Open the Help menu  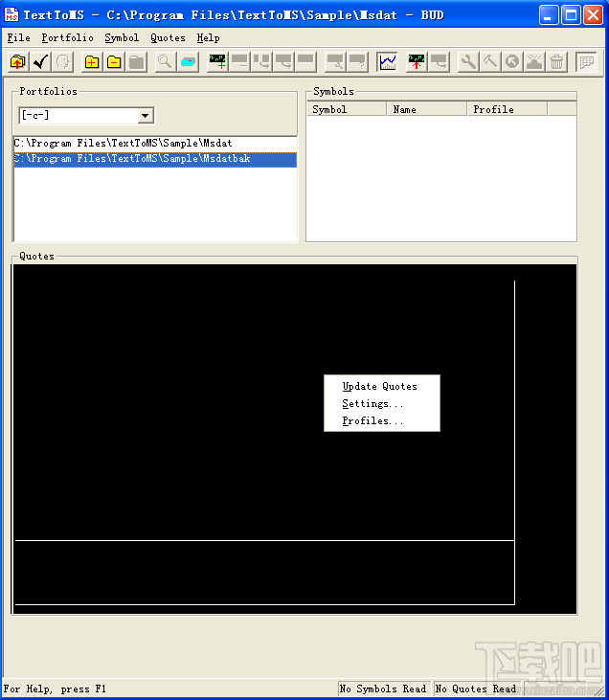tap(209, 38)
